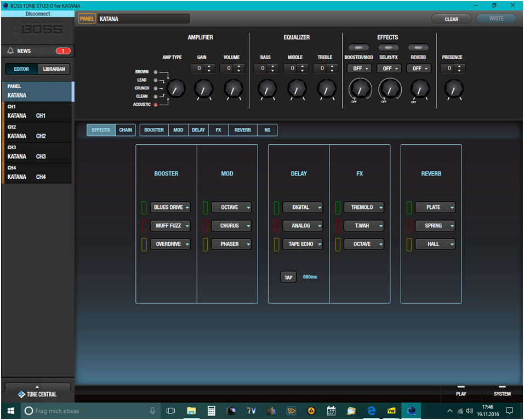Click Boss Tone Studio taskbar icon
The height and width of the screenshot is (420, 524).
[x=412, y=411]
